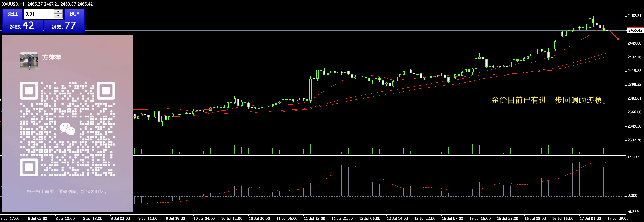Click price axis label 2366.00
The image size is (644, 222).
point(635,112)
